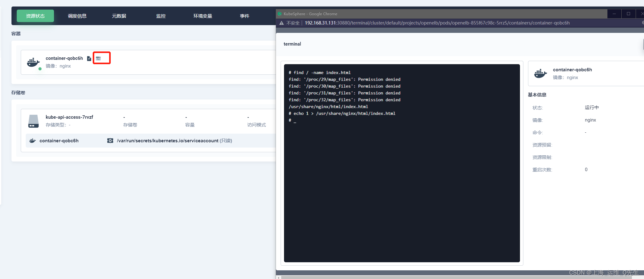The width and height of the screenshot is (644, 279).
Task: Switch to the 资源状态 tab
Action: [x=35, y=16]
